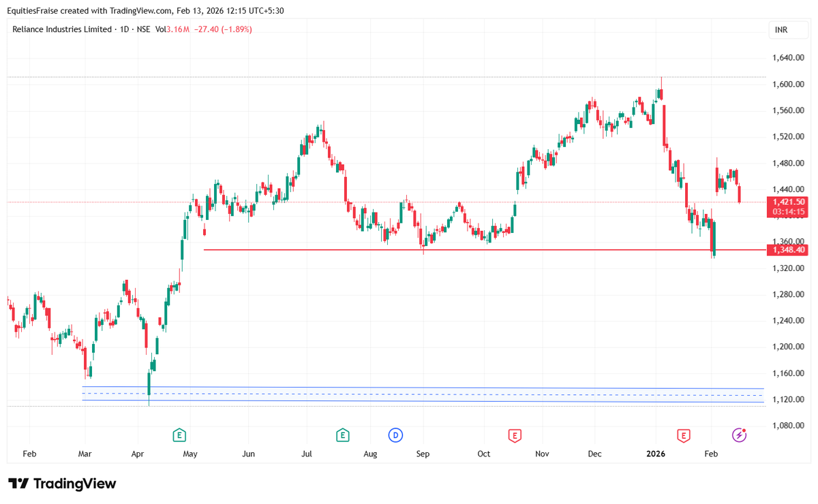
Task: Click the red earnings E marker near Oct
Action: tap(515, 435)
